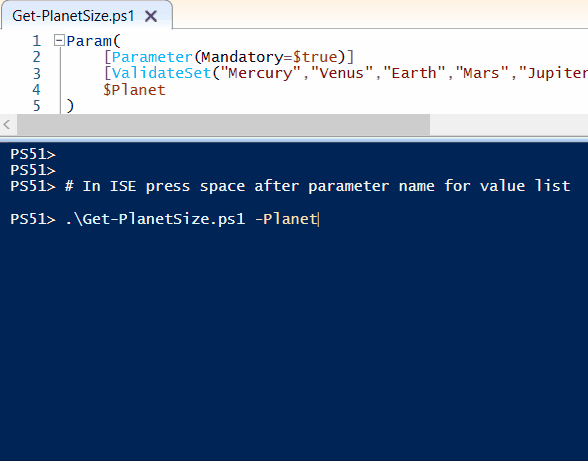Click the ValidateSet attribute on line 3
The height and width of the screenshot is (461, 588).
(x=162, y=73)
